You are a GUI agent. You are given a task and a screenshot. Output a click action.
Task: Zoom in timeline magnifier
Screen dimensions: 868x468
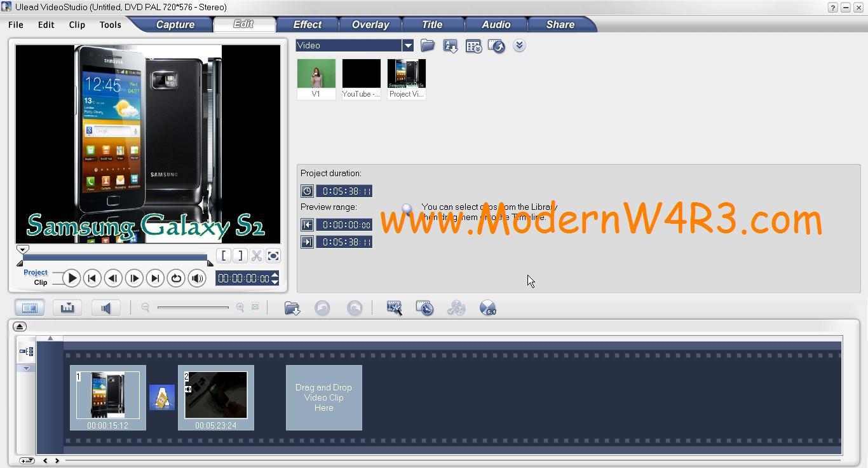coord(240,307)
